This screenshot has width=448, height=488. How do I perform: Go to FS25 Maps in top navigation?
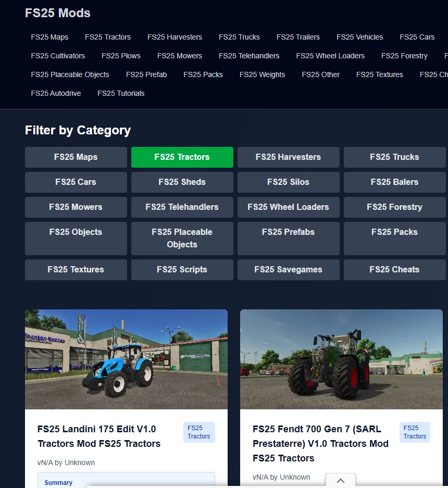coord(49,37)
